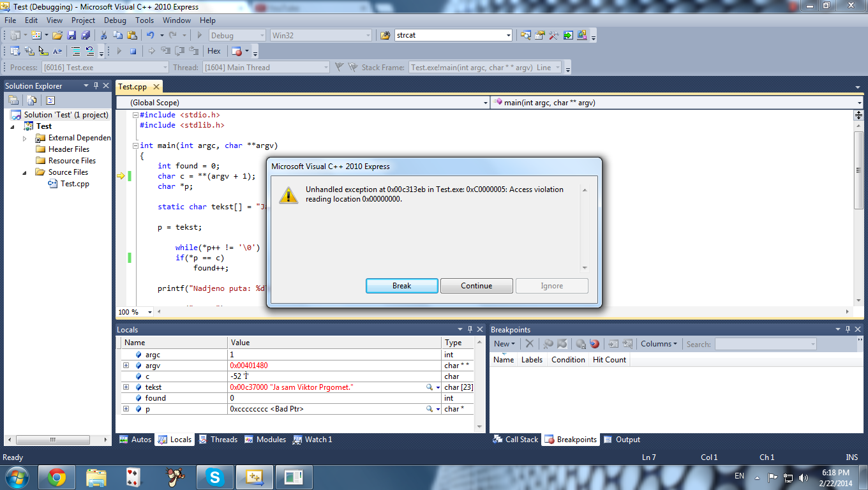The width and height of the screenshot is (868, 490).
Task: Click the text visualizer magnifier in p row
Action: click(430, 409)
